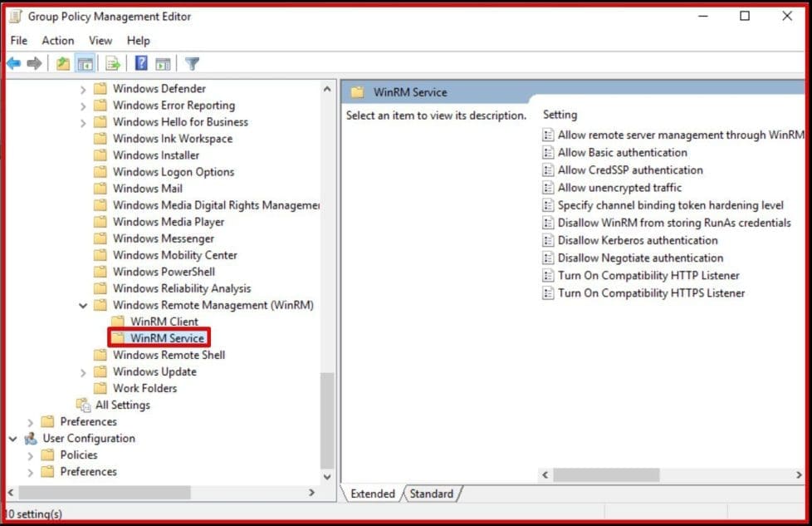Screen dimensions: 812x526
Task: Open the View menu
Action: tap(100, 40)
